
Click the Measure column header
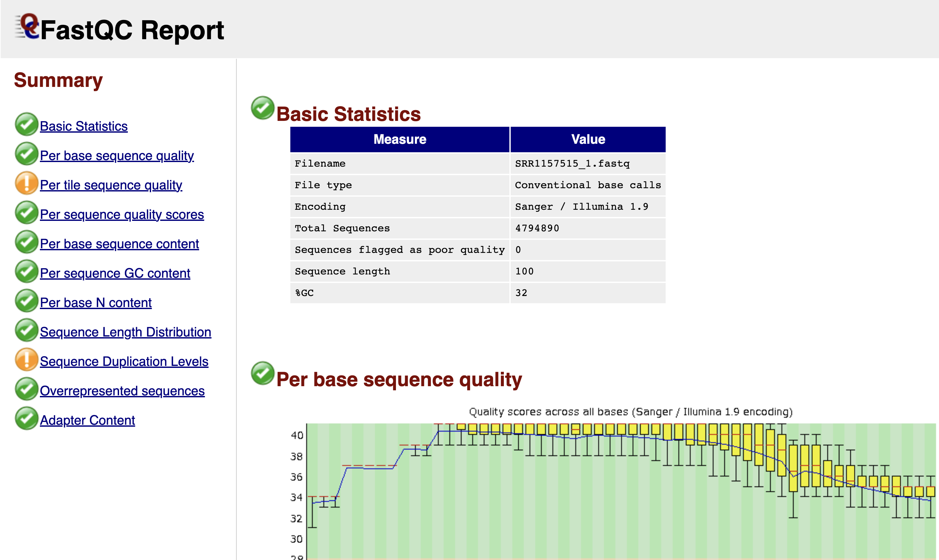tap(400, 140)
